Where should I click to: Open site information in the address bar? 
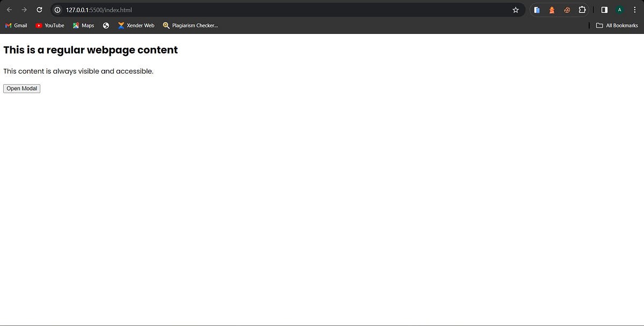[57, 10]
